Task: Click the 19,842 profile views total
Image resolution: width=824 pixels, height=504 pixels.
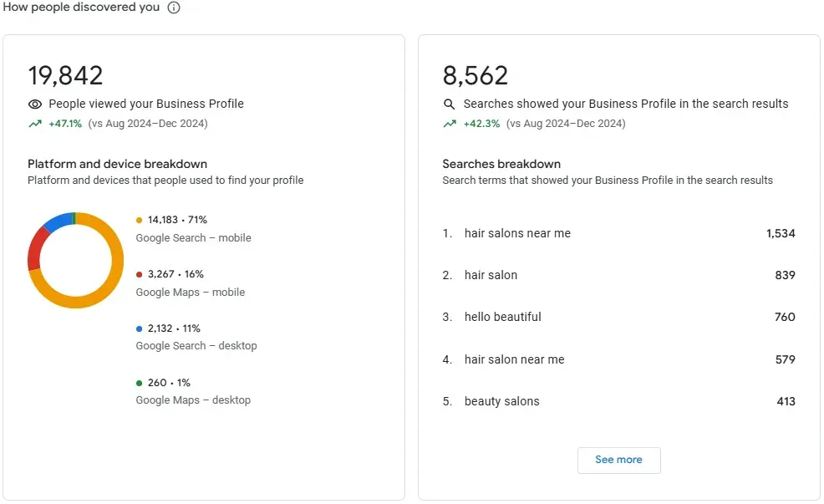Action: point(64,75)
